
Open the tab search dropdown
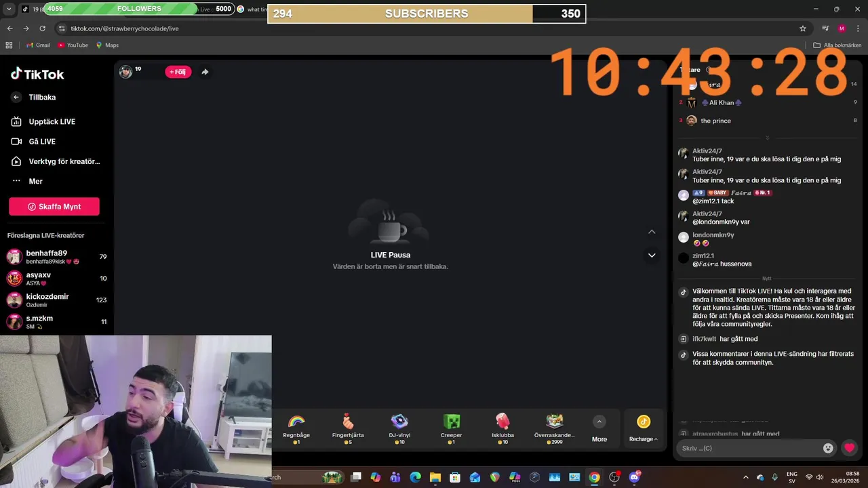9,9
